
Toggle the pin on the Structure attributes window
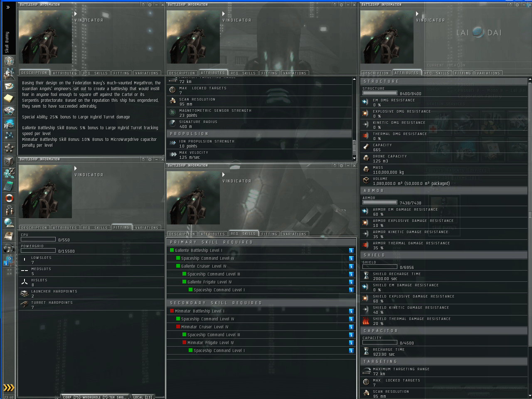[x=517, y=5]
